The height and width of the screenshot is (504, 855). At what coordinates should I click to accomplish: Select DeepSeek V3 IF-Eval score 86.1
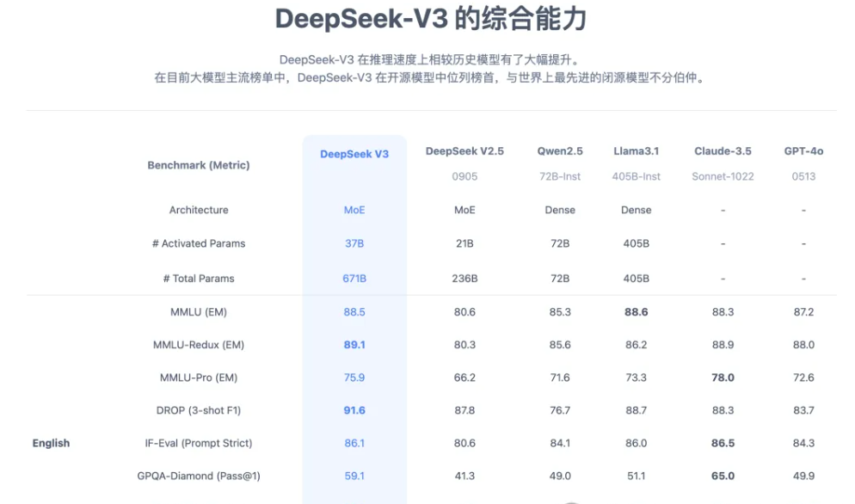click(354, 443)
